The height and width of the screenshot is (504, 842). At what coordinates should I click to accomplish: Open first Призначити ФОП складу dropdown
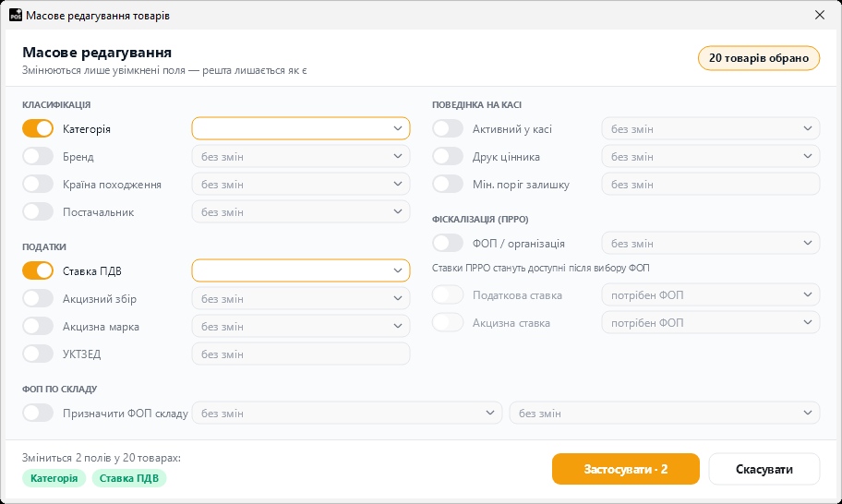pos(347,413)
